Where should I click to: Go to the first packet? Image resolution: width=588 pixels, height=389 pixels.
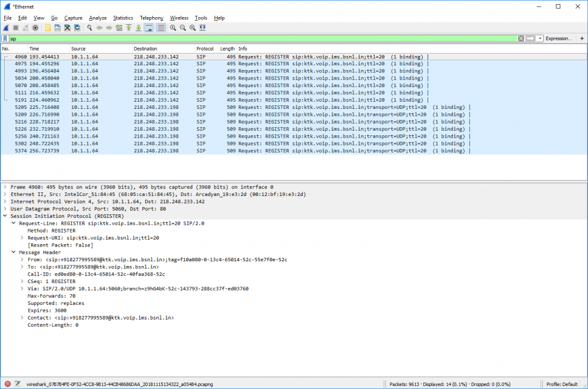tap(129, 28)
